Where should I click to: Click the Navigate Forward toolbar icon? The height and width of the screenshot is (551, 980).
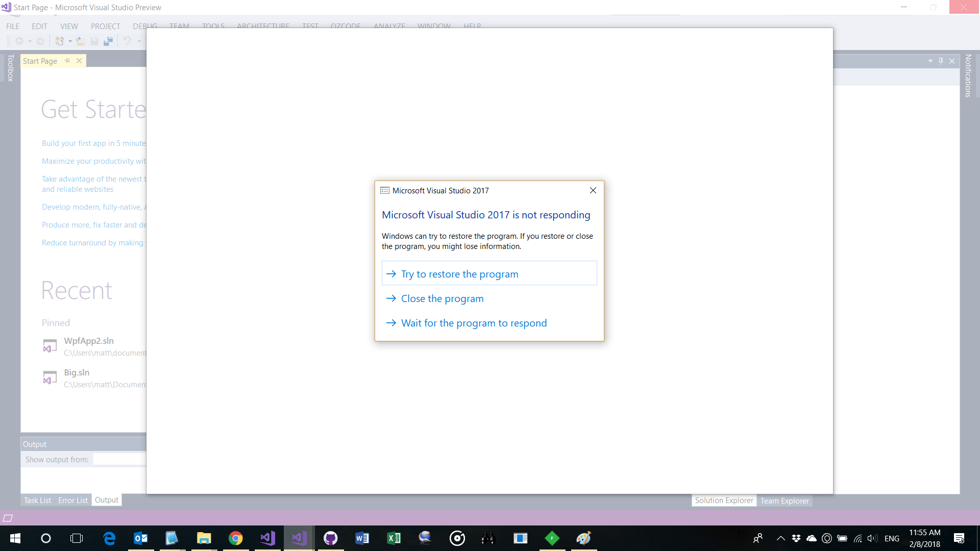click(40, 41)
